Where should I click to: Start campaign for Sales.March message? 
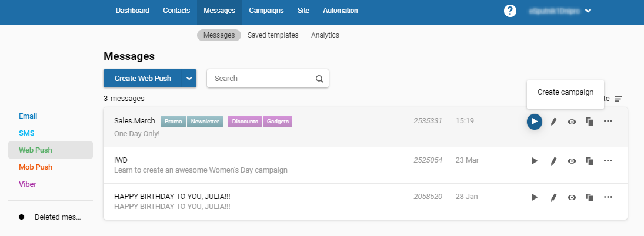(x=535, y=122)
